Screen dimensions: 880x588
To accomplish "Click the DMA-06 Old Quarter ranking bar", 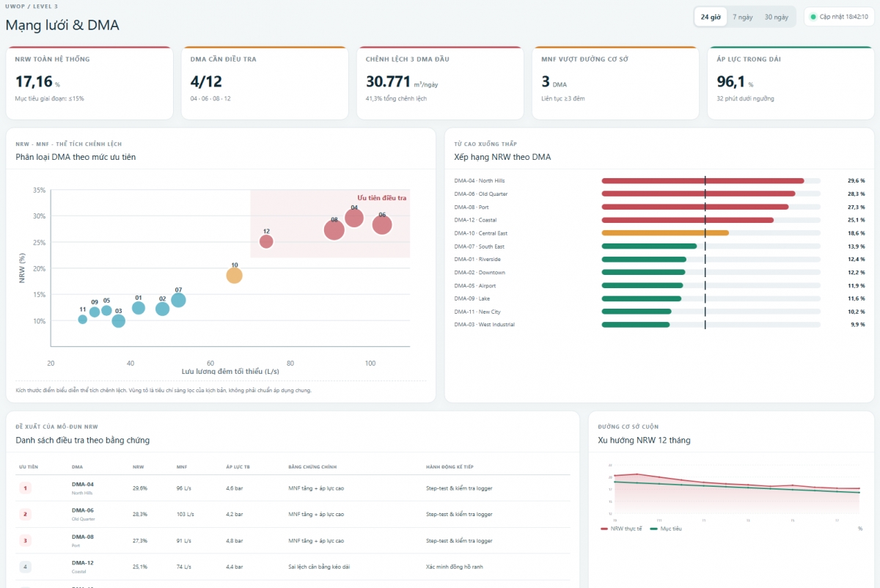I will [698, 194].
